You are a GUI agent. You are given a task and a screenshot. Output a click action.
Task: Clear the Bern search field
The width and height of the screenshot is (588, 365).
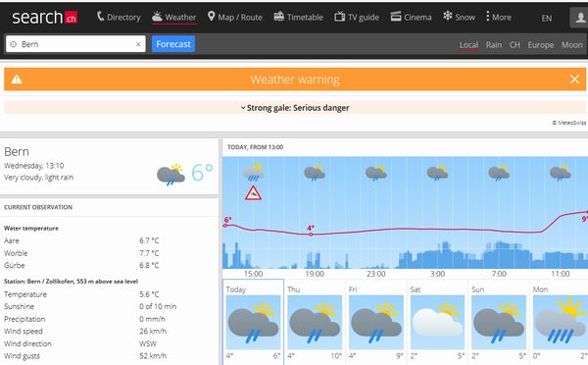coord(138,44)
